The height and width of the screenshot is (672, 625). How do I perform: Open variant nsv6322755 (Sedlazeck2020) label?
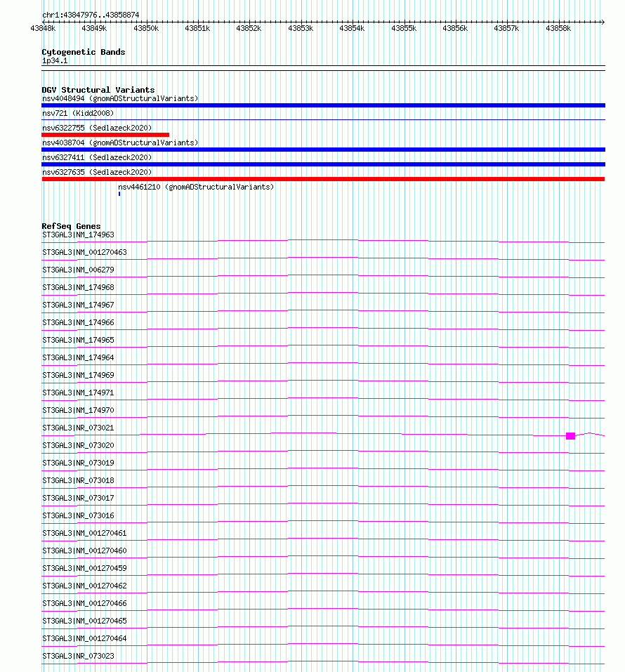[x=97, y=128]
